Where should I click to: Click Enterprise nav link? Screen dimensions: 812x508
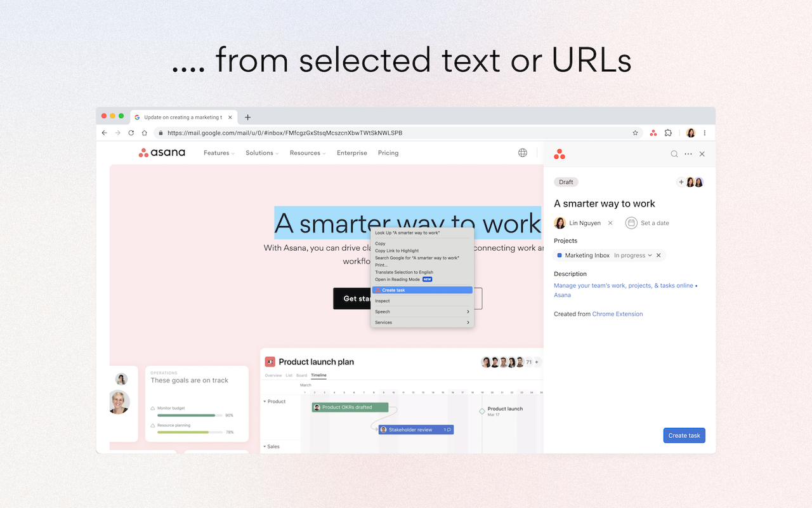352,153
